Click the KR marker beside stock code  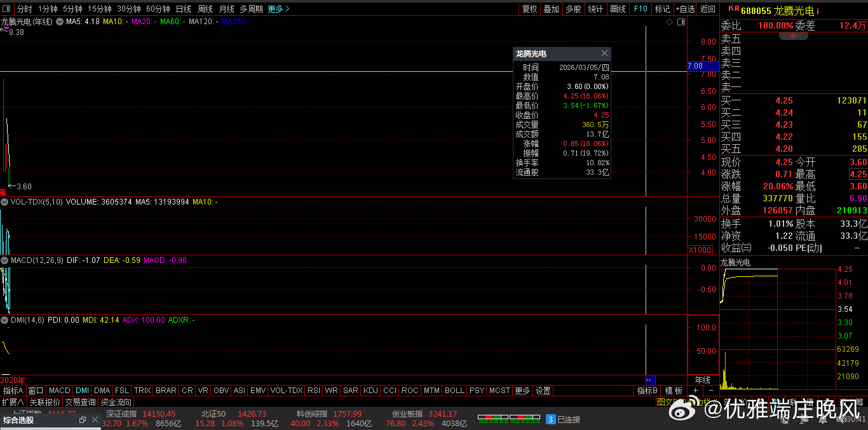pyautogui.click(x=733, y=9)
